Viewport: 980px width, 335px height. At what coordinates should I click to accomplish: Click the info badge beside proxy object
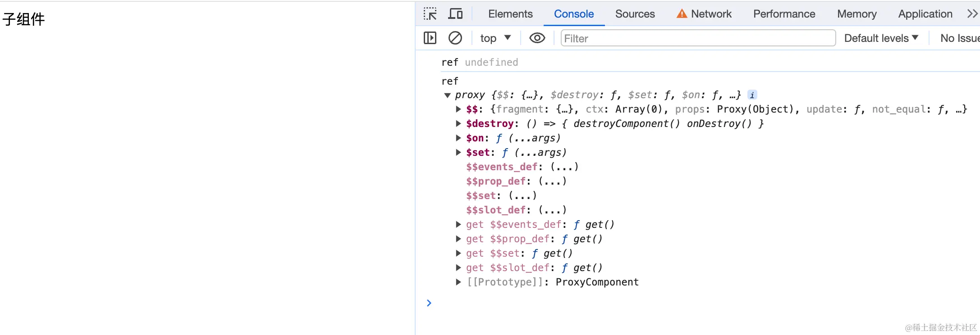click(x=752, y=95)
